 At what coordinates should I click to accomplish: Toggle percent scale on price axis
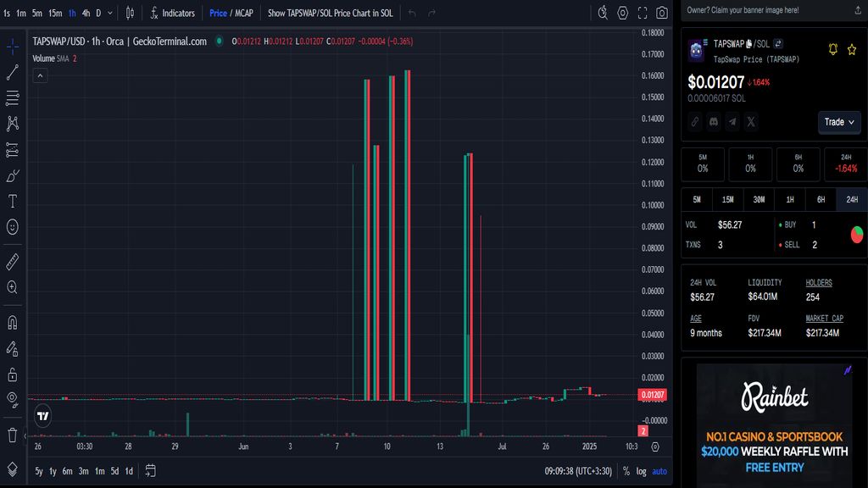coord(626,471)
